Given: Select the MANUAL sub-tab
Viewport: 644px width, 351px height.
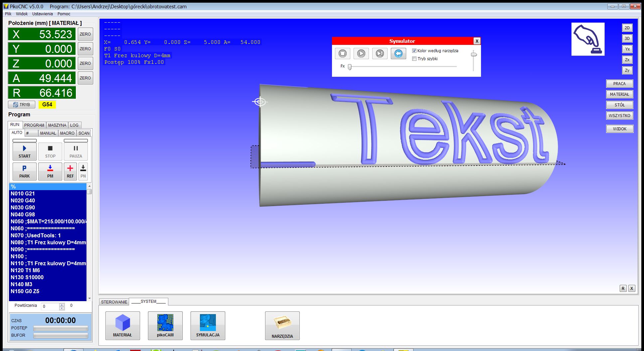Looking at the screenshot, I should (48, 133).
